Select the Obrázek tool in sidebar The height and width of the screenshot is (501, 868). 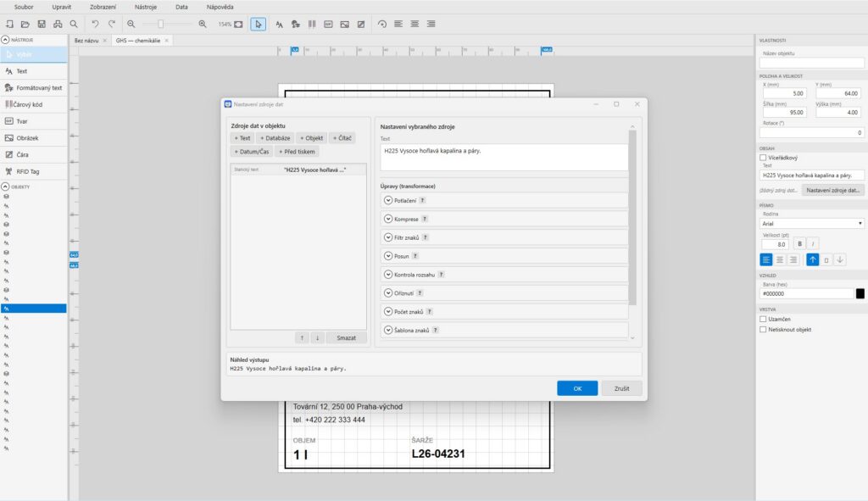click(33, 138)
